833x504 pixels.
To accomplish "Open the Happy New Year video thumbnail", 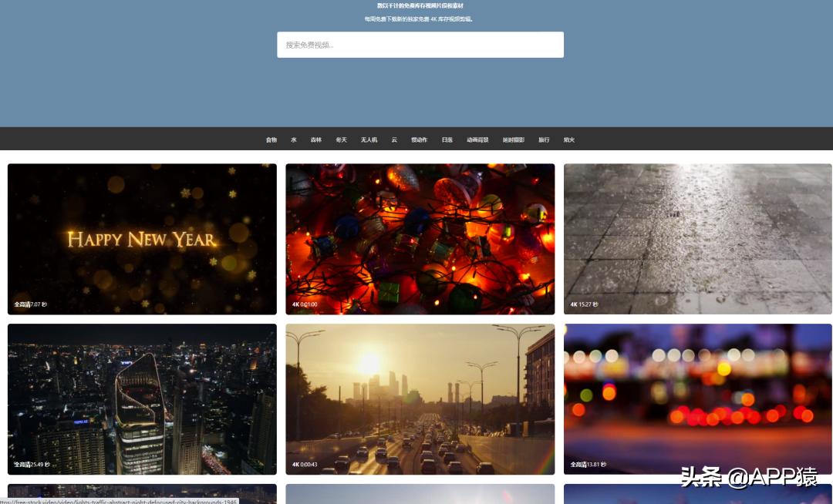I will coord(142,239).
